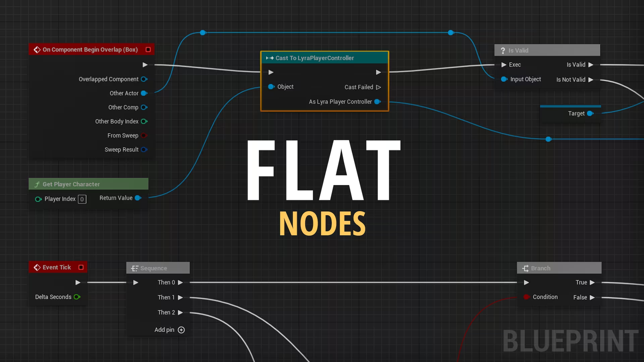Click the cast arrow icon on Cast To LyraPlayerController
The width and height of the screenshot is (644, 362).
[269, 58]
